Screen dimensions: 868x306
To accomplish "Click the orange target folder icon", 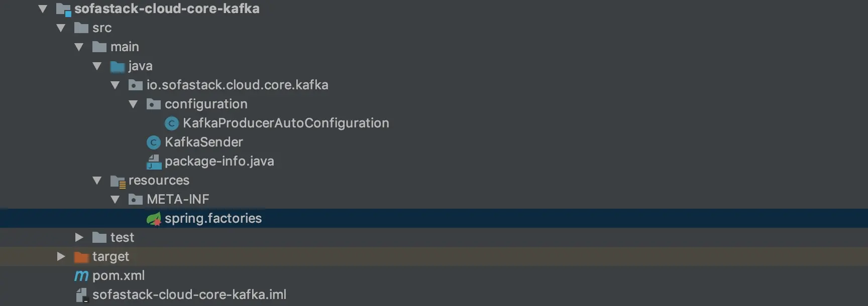I will point(81,257).
